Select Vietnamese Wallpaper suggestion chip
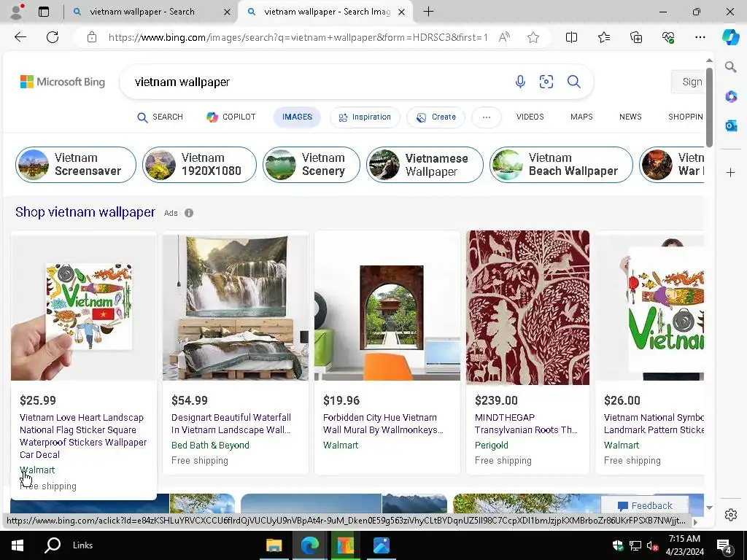This screenshot has width=747, height=560. 425,165
